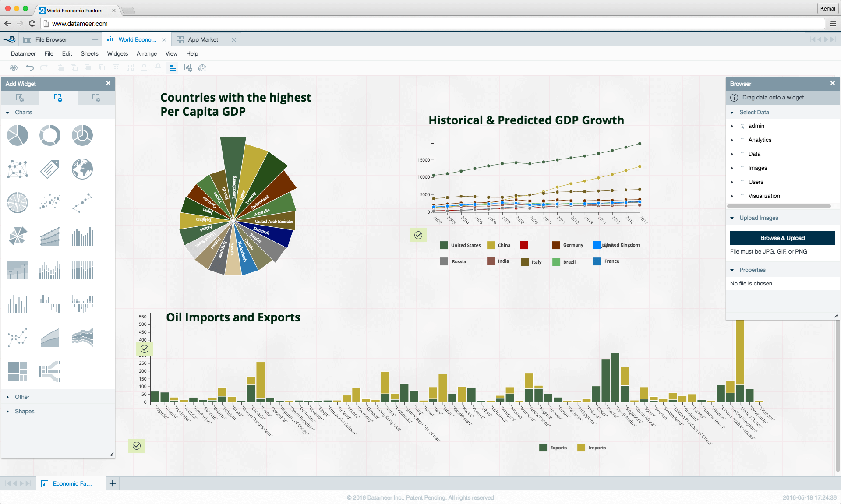841x504 pixels.
Task: Open the Widgets menu
Action: (117, 53)
